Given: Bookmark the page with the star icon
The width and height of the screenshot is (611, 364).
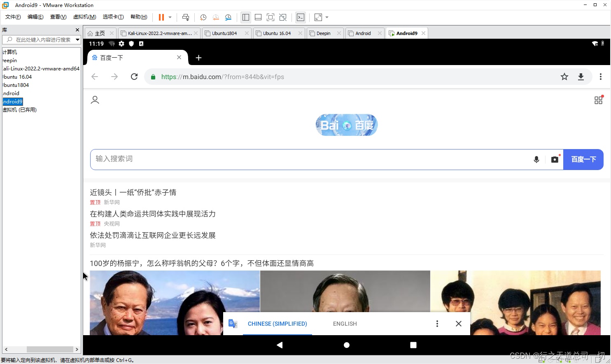Looking at the screenshot, I should coord(564,77).
